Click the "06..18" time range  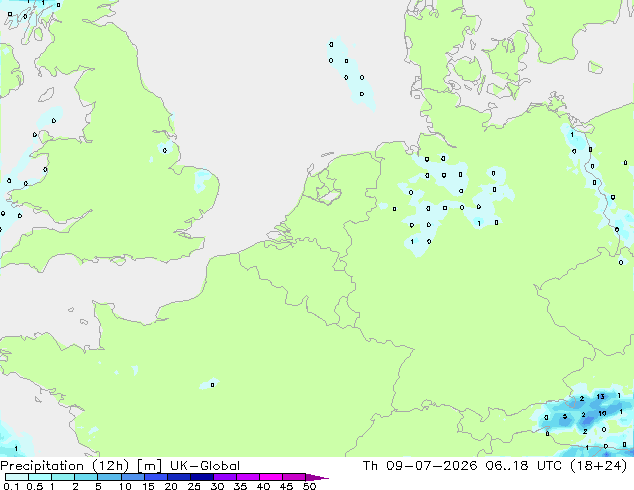(x=507, y=466)
